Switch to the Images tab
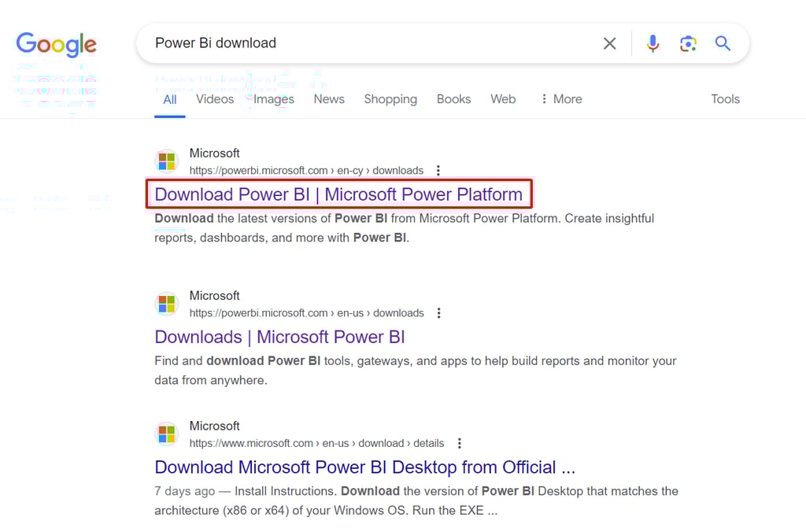Viewport: 806px width, 532px height. click(x=274, y=99)
